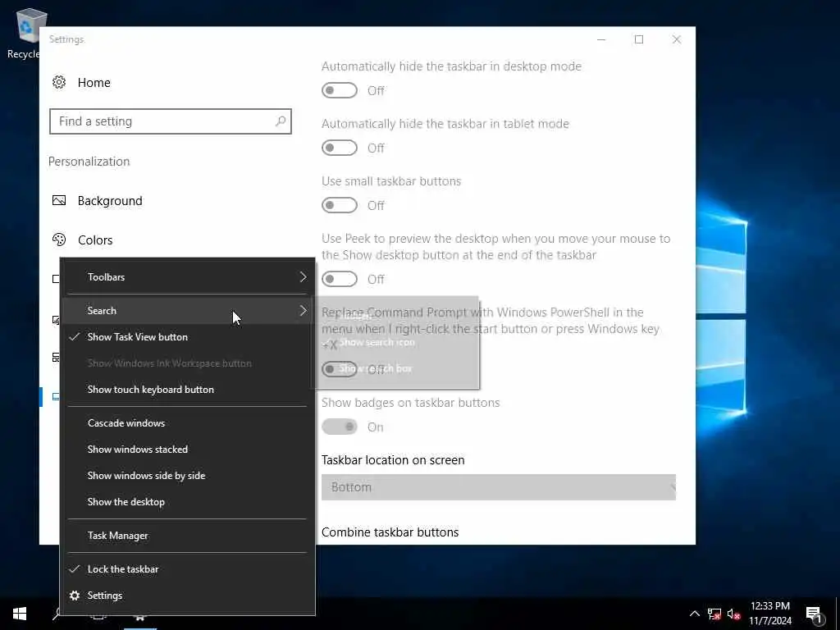Click the Combine taskbar buttons label
840x630 pixels.
point(390,532)
